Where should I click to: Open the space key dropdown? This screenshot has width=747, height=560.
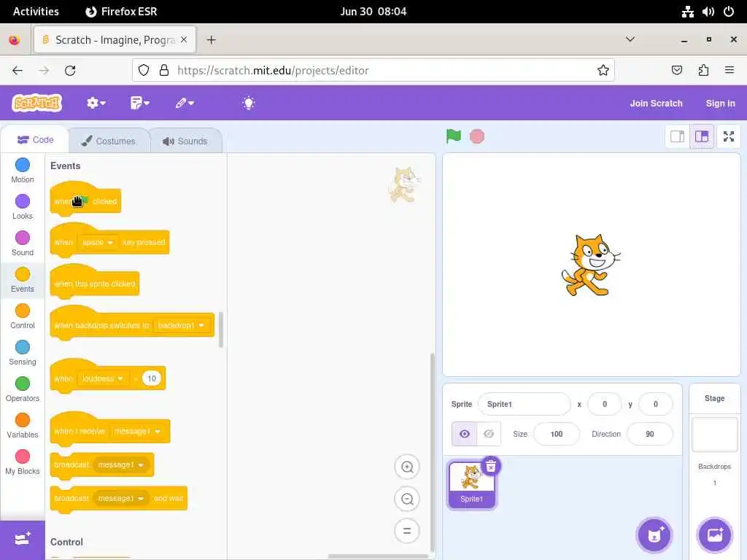click(x=97, y=242)
